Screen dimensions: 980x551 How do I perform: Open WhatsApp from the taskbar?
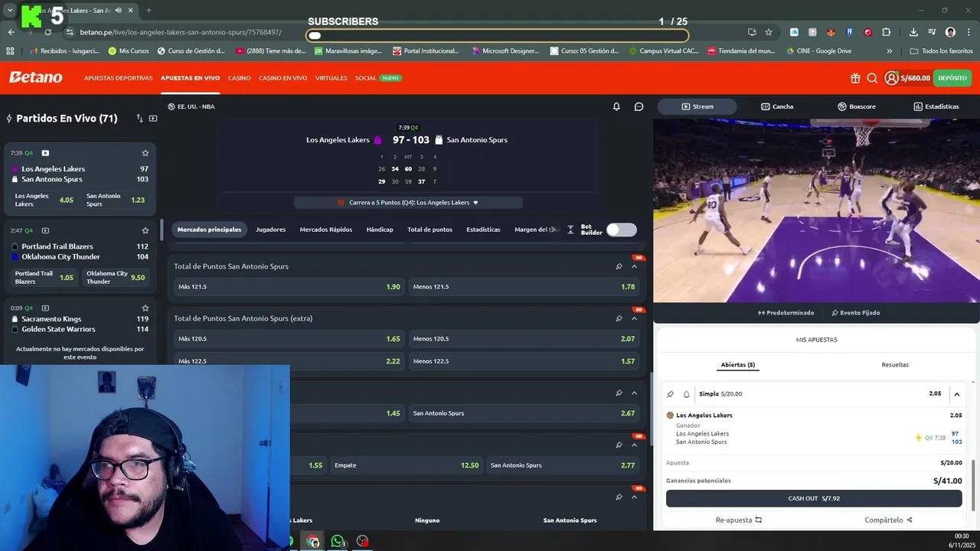pos(338,541)
